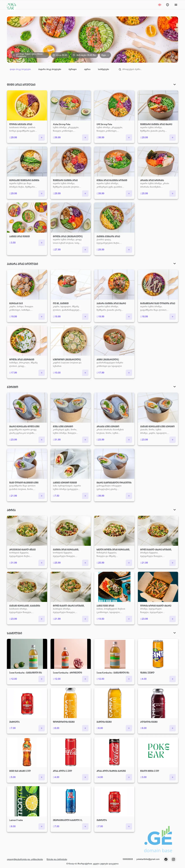185x868 pixels.
Task: Select the პატარა პოკე ბოულები category tab
Action: pos(50,69)
